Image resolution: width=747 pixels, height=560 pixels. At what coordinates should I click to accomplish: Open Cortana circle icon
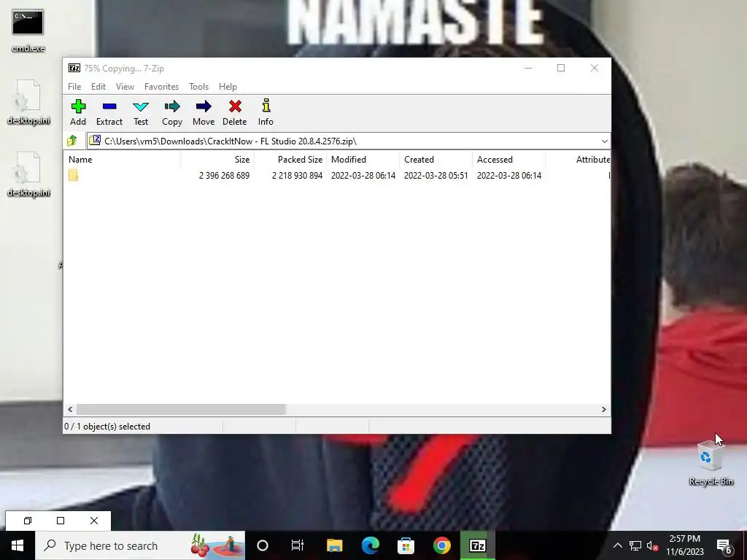tap(263, 545)
